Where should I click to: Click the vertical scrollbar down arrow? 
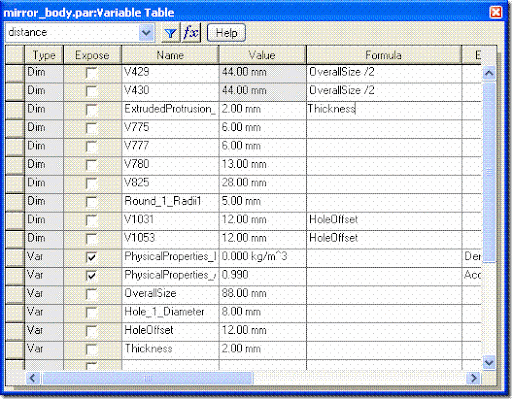click(489, 362)
